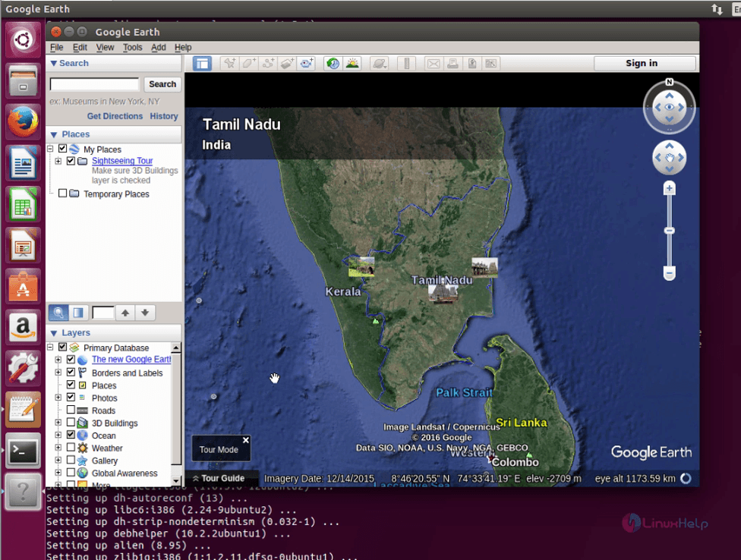This screenshot has height=560, width=741.
Task: Toggle the sunlight icon in toolbar
Action: coord(352,64)
